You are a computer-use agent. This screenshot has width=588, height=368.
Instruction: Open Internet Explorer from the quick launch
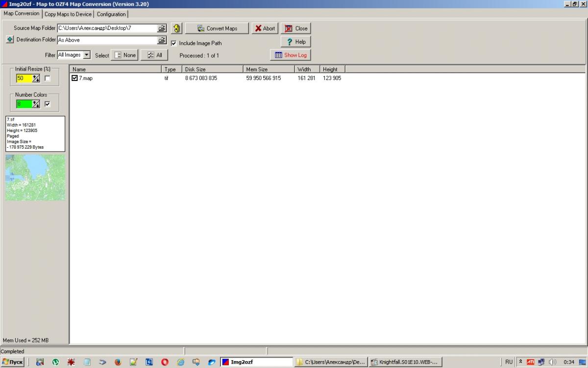pyautogui.click(x=180, y=362)
